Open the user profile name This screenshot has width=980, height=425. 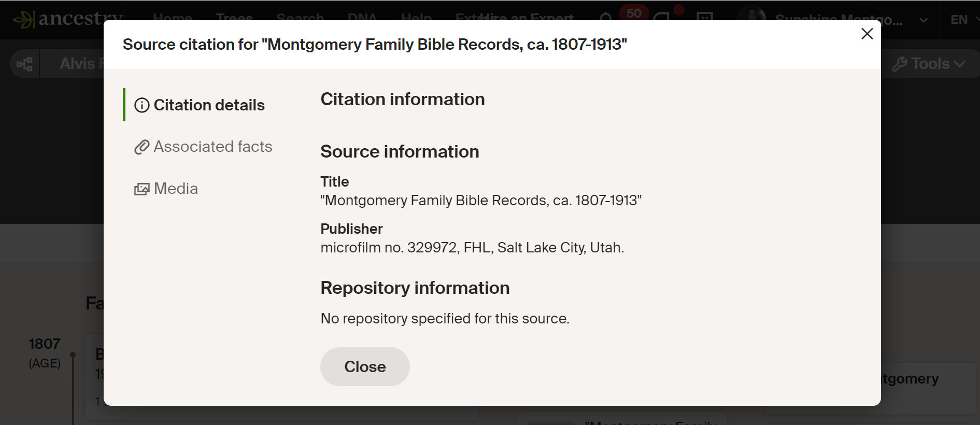tap(839, 20)
